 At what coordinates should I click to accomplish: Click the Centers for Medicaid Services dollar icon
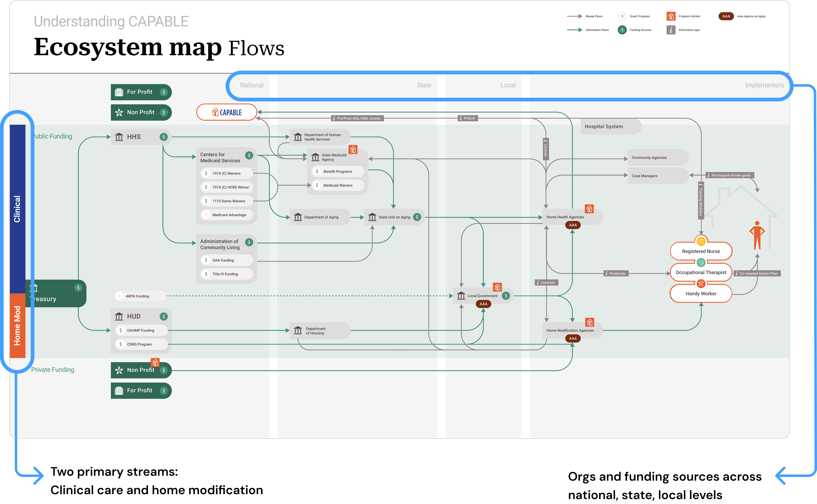pyautogui.click(x=249, y=155)
